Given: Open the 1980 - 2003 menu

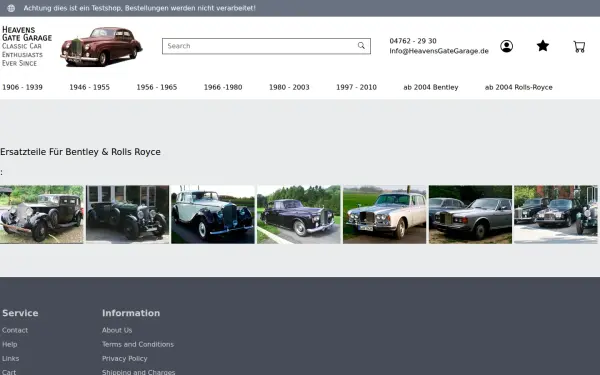Looking at the screenshot, I should [289, 87].
